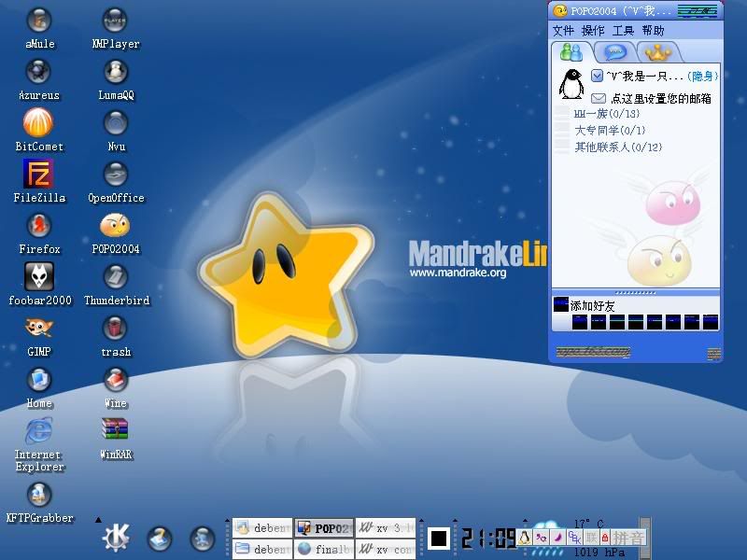Click the 拼音 input method button
This screenshot has height=560, width=747.
tap(627, 539)
